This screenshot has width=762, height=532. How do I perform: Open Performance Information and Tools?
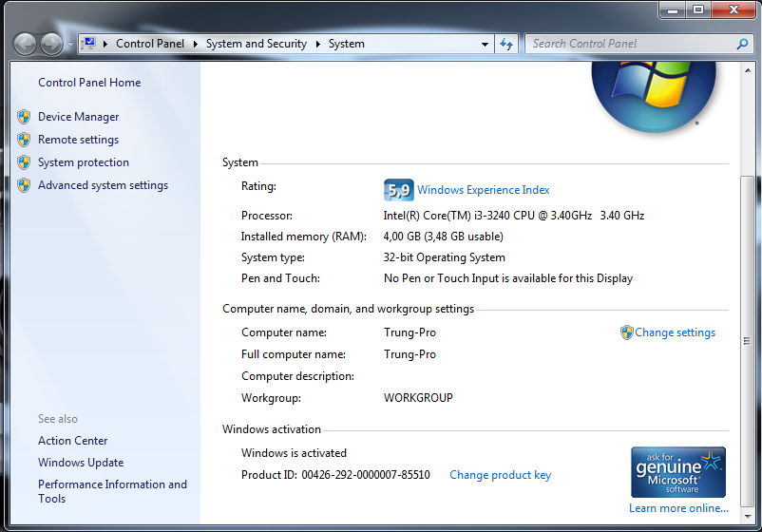(x=112, y=491)
